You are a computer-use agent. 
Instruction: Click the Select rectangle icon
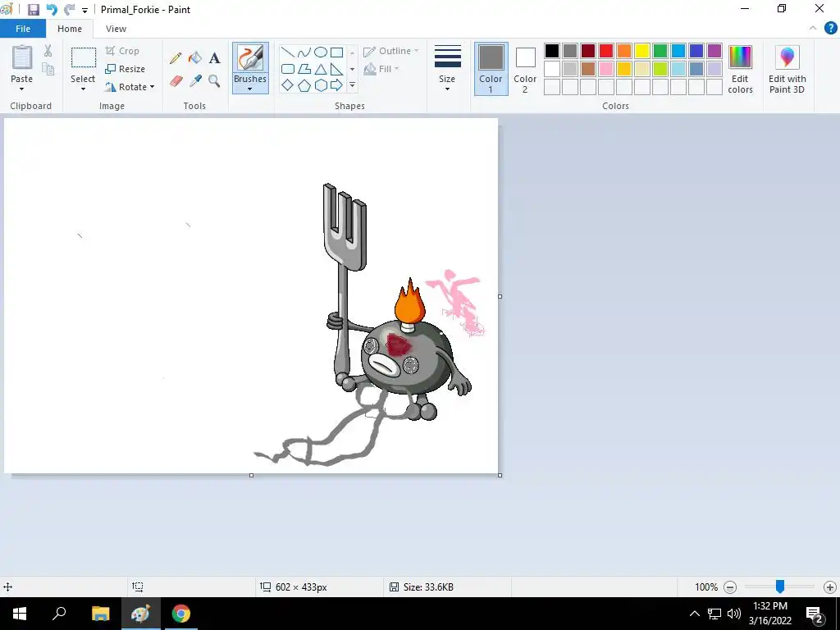(x=84, y=57)
